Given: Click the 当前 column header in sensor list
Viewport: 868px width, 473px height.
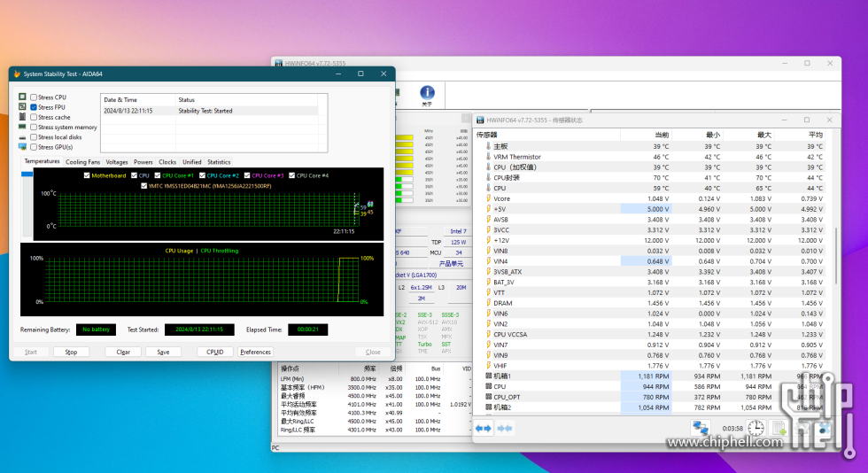Looking at the screenshot, I should [646, 135].
